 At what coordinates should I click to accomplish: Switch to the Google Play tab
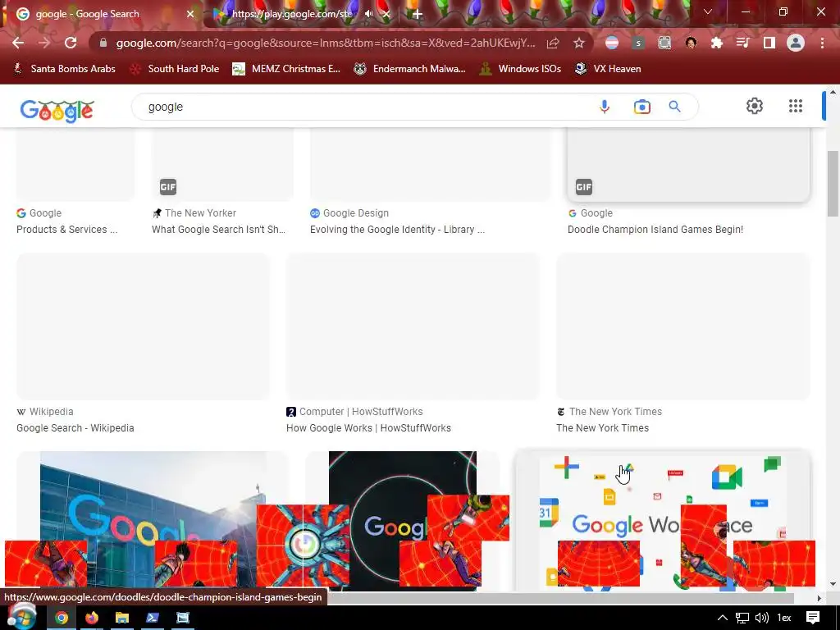pyautogui.click(x=292, y=14)
